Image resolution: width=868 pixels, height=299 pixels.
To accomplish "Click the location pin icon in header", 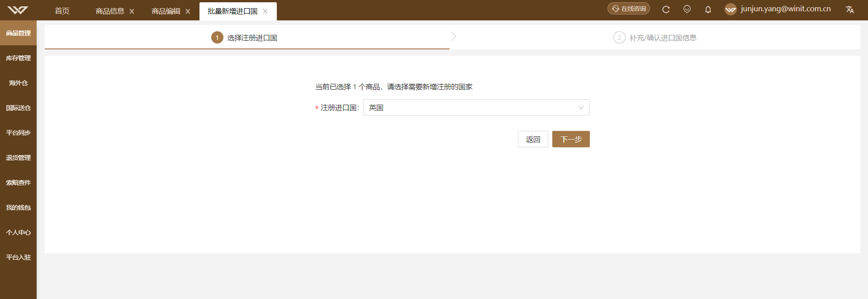I will (x=687, y=9).
